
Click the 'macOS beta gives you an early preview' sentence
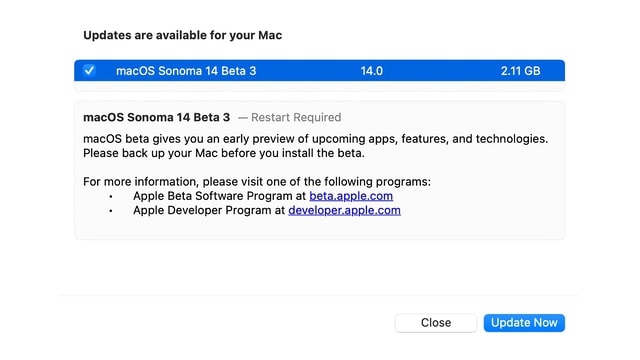coord(316,139)
